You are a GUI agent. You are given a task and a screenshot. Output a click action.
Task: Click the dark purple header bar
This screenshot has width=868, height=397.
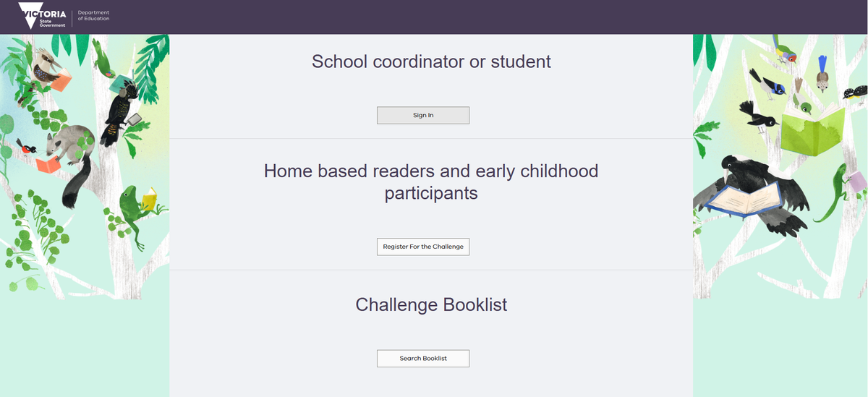tap(434, 17)
